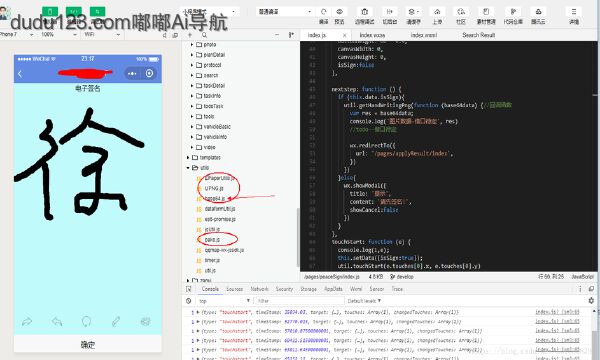This screenshot has height=360, width=600.
Task: Click the 确定 button below signature canvas
Action: click(88, 344)
